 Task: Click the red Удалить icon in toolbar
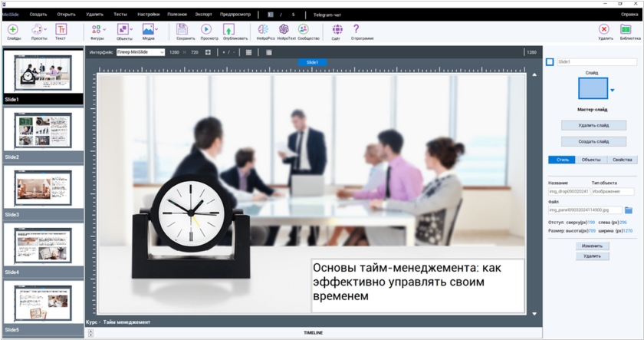(604, 29)
